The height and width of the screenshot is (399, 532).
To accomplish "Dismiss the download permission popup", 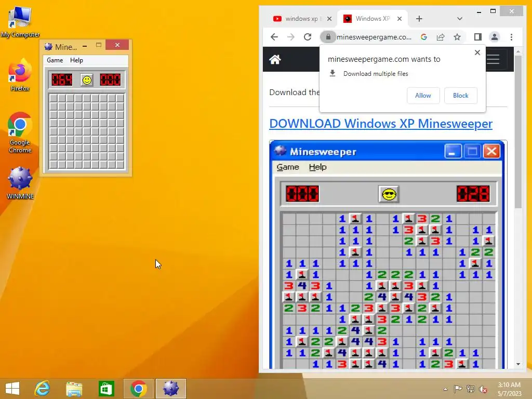I will (477, 52).
